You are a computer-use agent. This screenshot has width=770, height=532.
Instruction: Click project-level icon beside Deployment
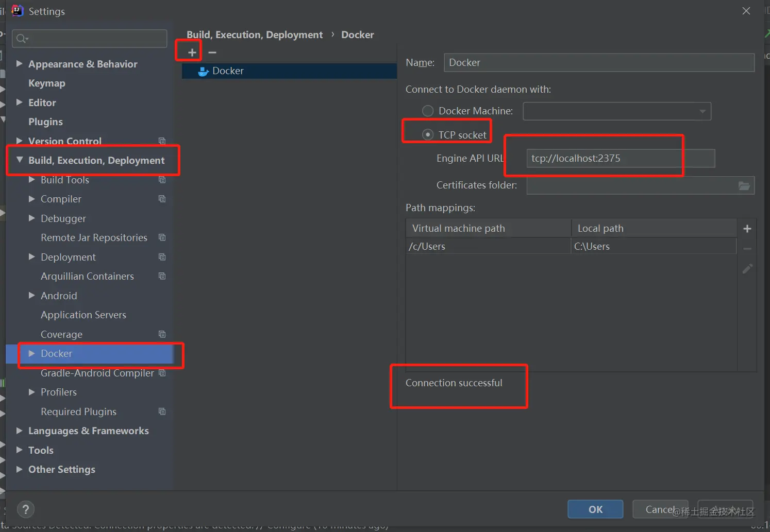click(162, 257)
